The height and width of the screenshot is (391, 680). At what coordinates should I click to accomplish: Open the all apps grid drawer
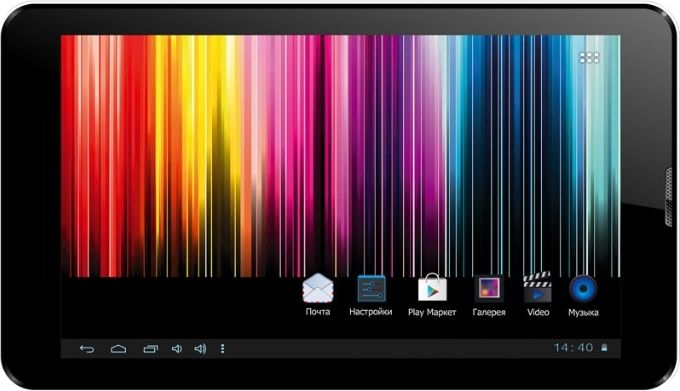[589, 57]
